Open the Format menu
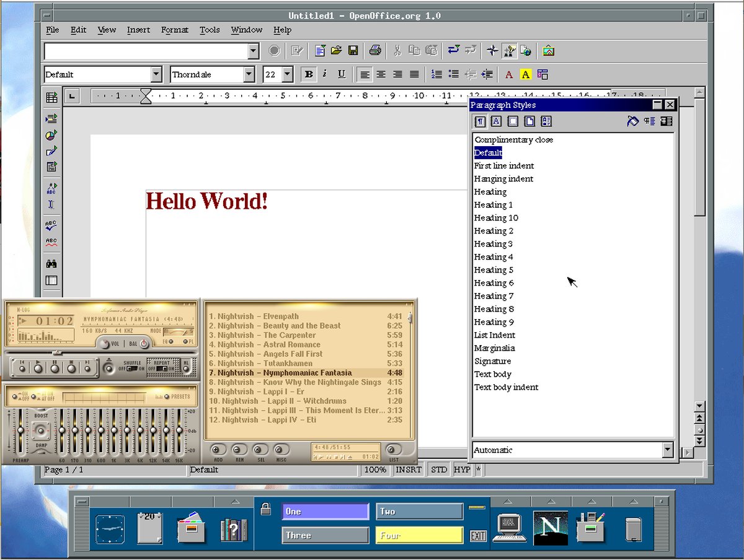The image size is (744, 560). [x=174, y=30]
